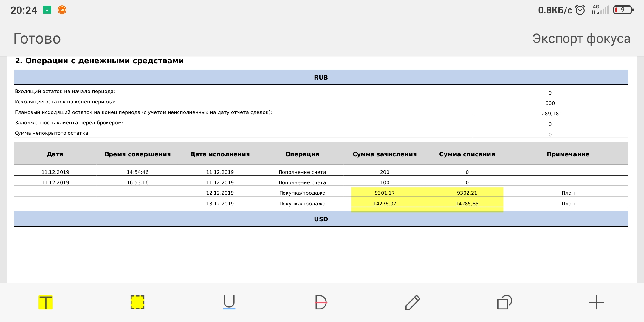The image size is (644, 322).
Task: Select the yellow text highlight tool
Action: pos(46,302)
